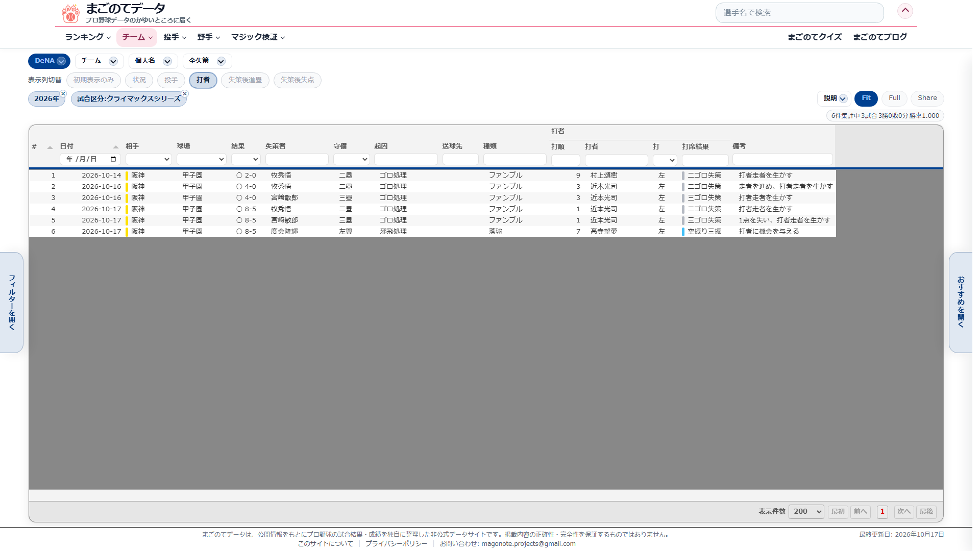Image resolution: width=980 pixels, height=551 pixels.
Task: Open the 野手 navigation menu
Action: [208, 37]
